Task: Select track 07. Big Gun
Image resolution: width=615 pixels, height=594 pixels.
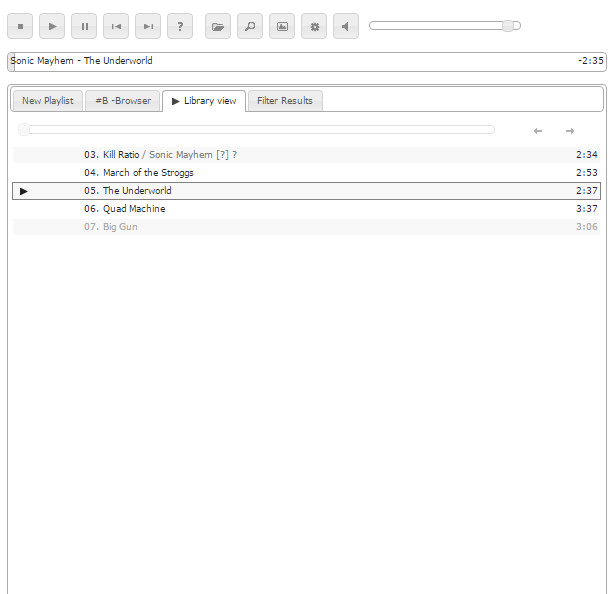Action: 307,227
